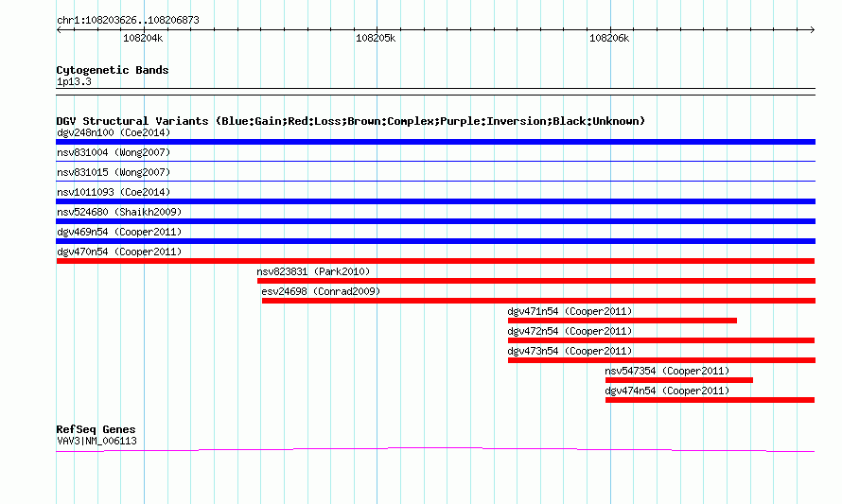Open the dgv472n54 (Cooper2011) variant label
The height and width of the screenshot is (504, 842).
point(570,331)
